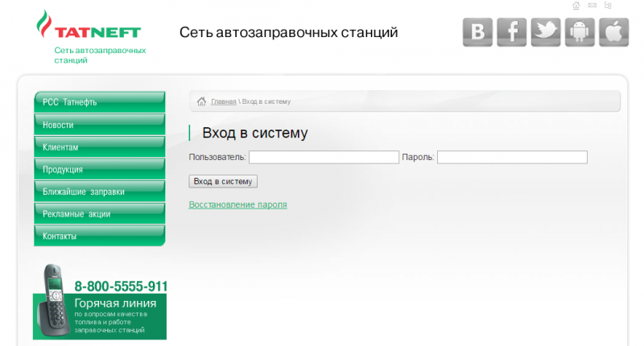This screenshot has width=644, height=346.
Task: Click the Facebook icon in header
Action: point(512,32)
